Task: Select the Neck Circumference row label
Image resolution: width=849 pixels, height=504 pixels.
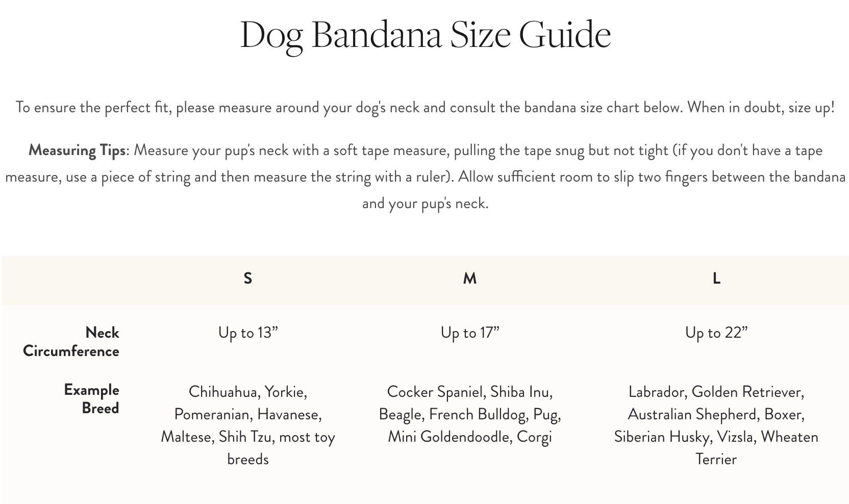Action: (x=71, y=342)
